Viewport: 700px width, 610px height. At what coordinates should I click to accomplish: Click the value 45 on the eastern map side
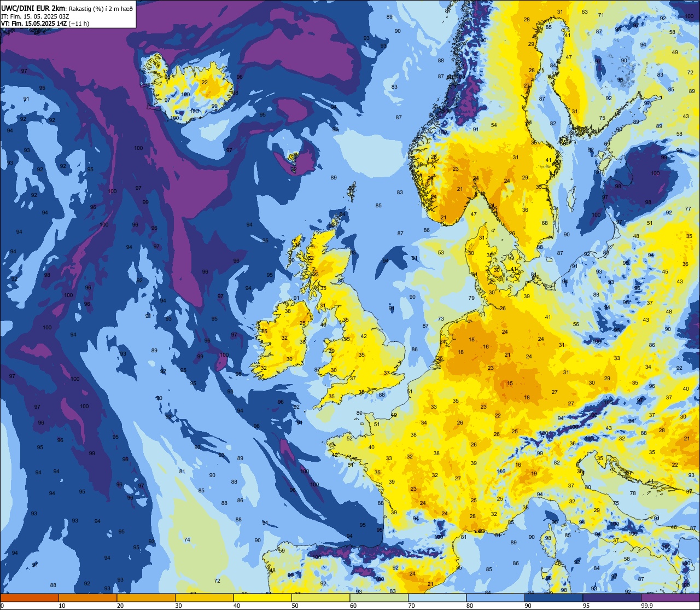point(665,272)
